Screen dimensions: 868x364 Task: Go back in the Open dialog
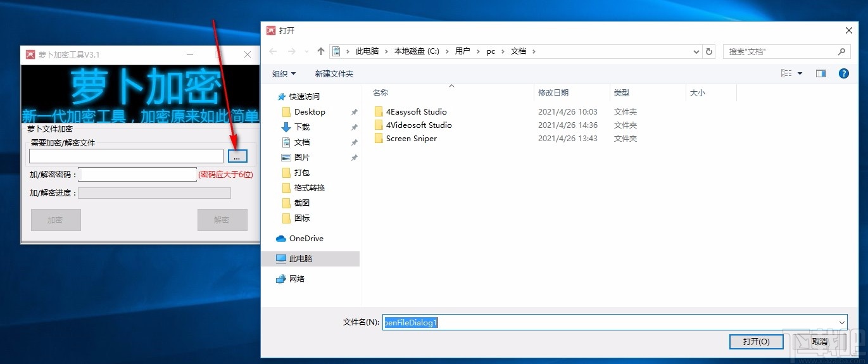[273, 51]
